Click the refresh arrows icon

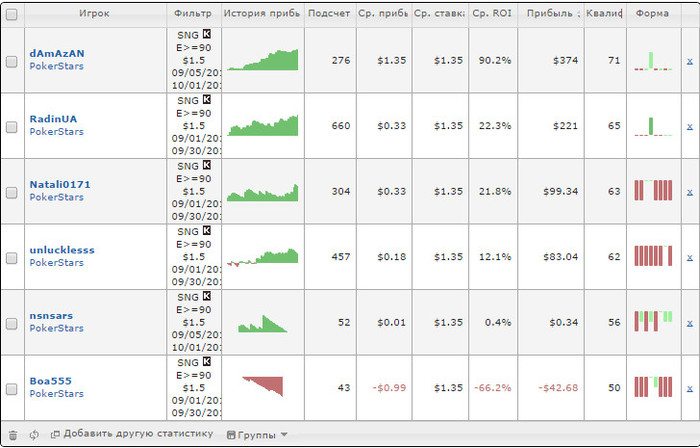coord(34,434)
